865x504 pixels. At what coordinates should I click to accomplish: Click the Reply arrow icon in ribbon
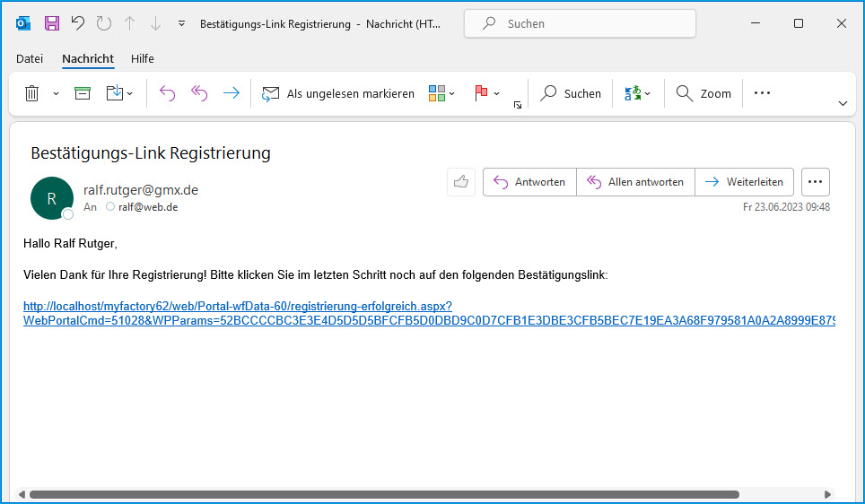(x=167, y=93)
